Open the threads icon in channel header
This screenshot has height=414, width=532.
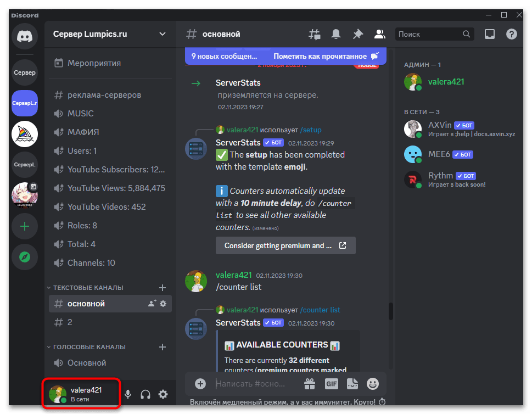point(314,33)
